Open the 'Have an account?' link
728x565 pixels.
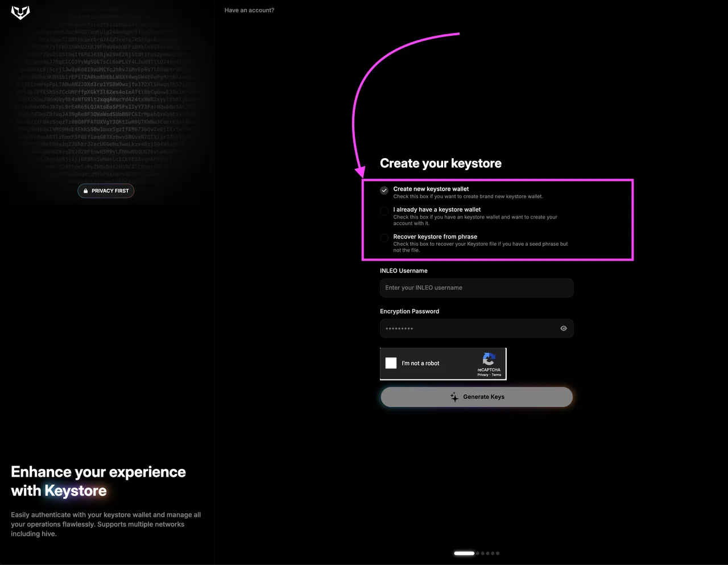click(x=249, y=10)
